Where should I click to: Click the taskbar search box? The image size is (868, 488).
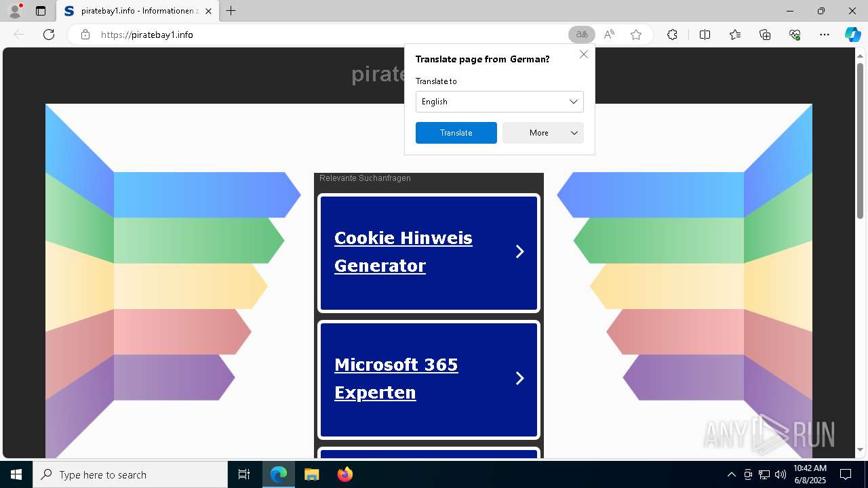point(130,474)
